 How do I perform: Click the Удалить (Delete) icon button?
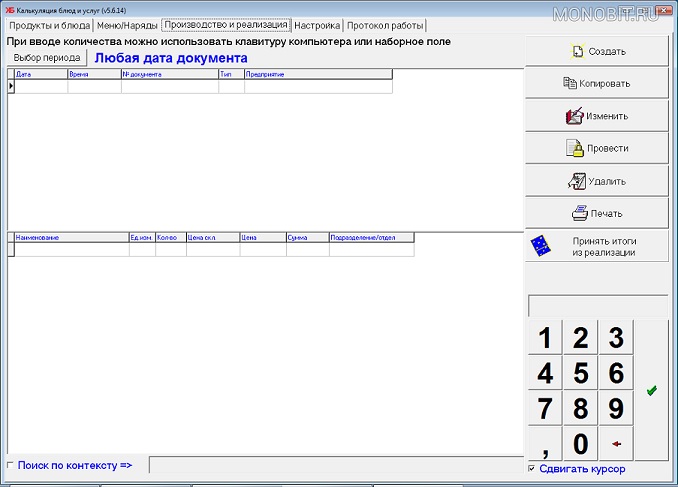click(597, 181)
